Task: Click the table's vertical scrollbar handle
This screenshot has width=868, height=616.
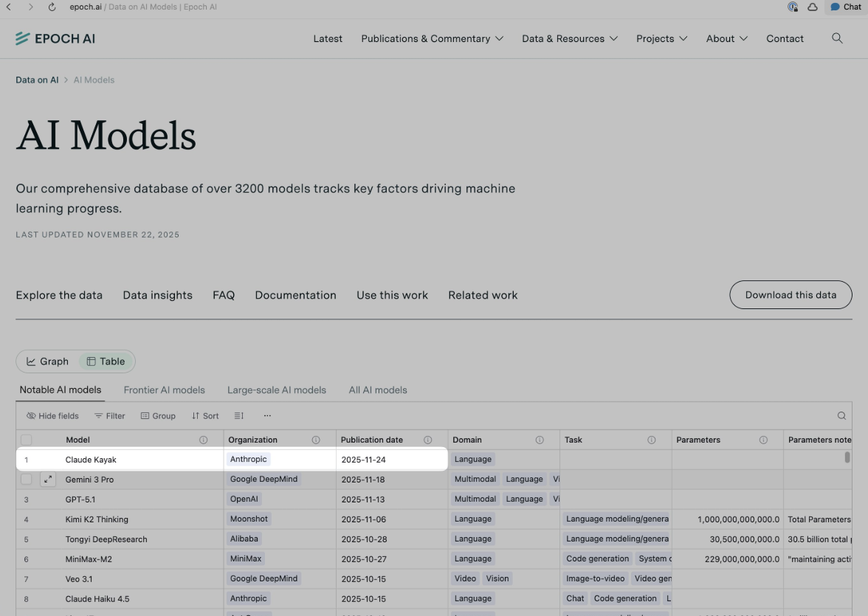Action: tap(847, 457)
